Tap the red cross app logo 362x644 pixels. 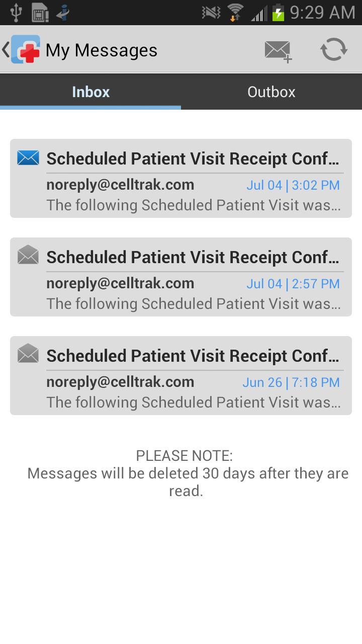click(x=26, y=49)
